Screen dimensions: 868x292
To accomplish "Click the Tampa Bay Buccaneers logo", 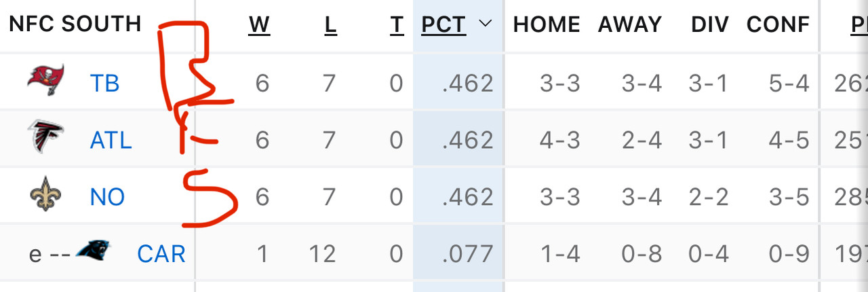I will point(46,81).
